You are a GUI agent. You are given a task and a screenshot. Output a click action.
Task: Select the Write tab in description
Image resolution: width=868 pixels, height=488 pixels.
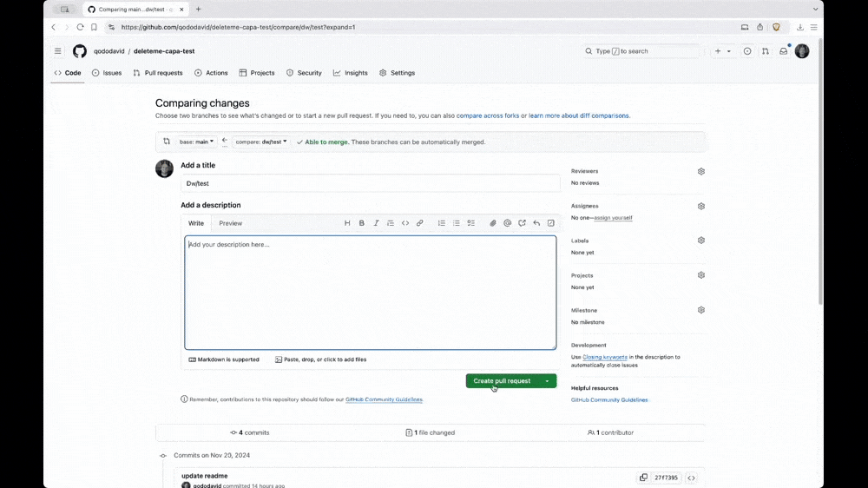196,223
